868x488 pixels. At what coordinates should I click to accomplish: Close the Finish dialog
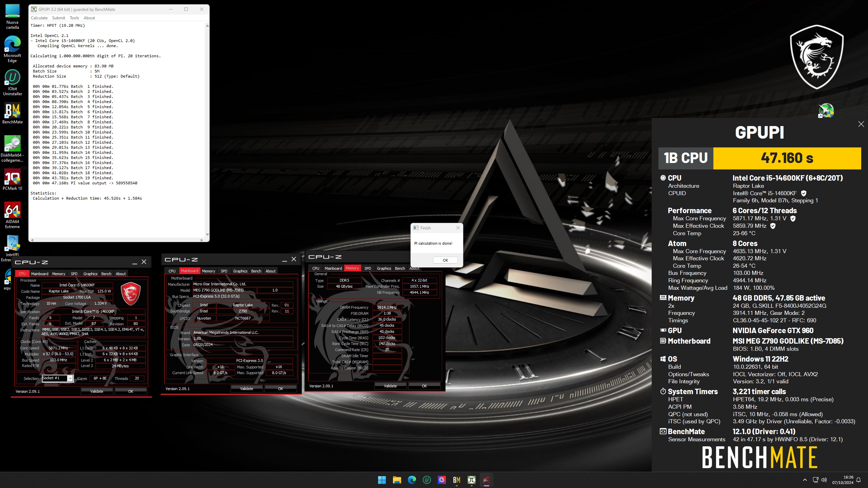tap(458, 228)
